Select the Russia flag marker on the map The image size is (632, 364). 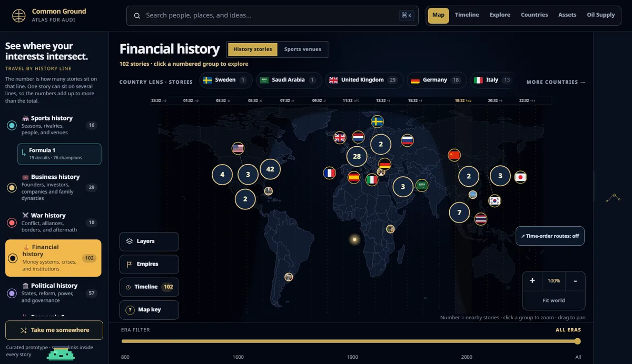(x=408, y=140)
